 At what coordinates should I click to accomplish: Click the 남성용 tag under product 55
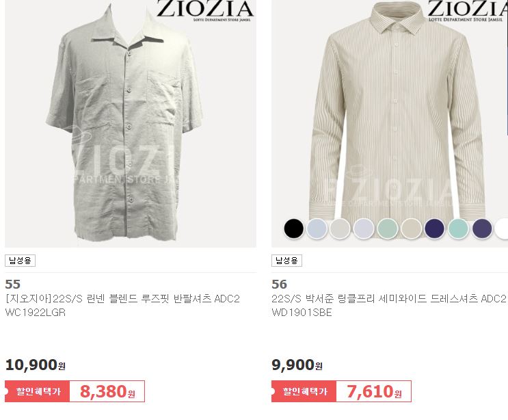20,261
